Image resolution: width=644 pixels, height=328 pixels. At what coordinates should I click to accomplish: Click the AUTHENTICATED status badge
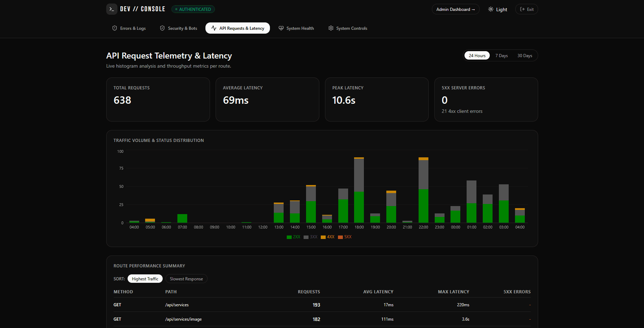(x=193, y=9)
